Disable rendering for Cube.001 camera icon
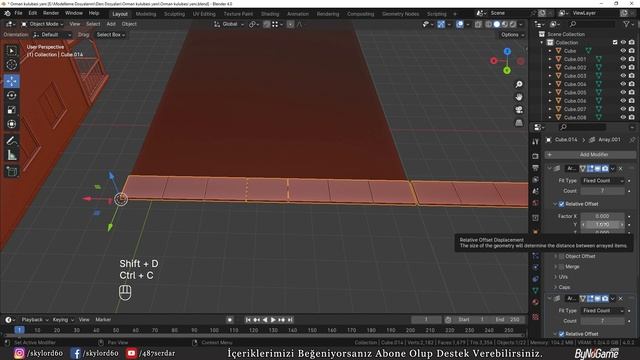Viewport: 640px width, 360px height. point(631,59)
